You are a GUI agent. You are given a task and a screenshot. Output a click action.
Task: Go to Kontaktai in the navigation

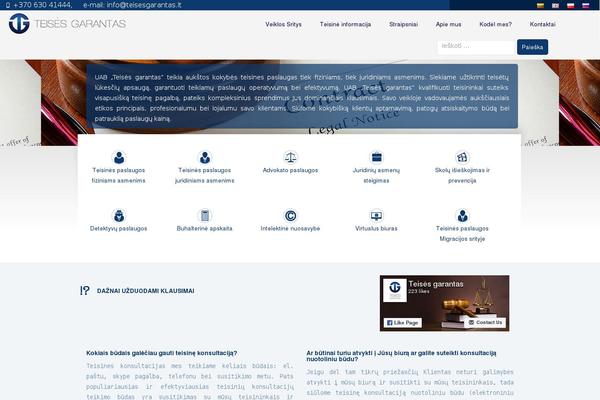pyautogui.click(x=543, y=24)
